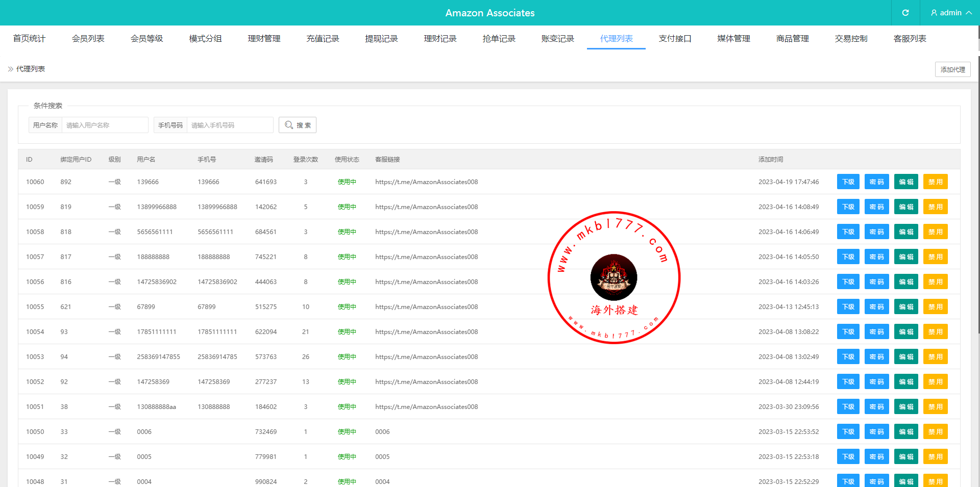This screenshot has height=487, width=980.
Task: Click 密码 for agent 10058
Action: tap(877, 232)
